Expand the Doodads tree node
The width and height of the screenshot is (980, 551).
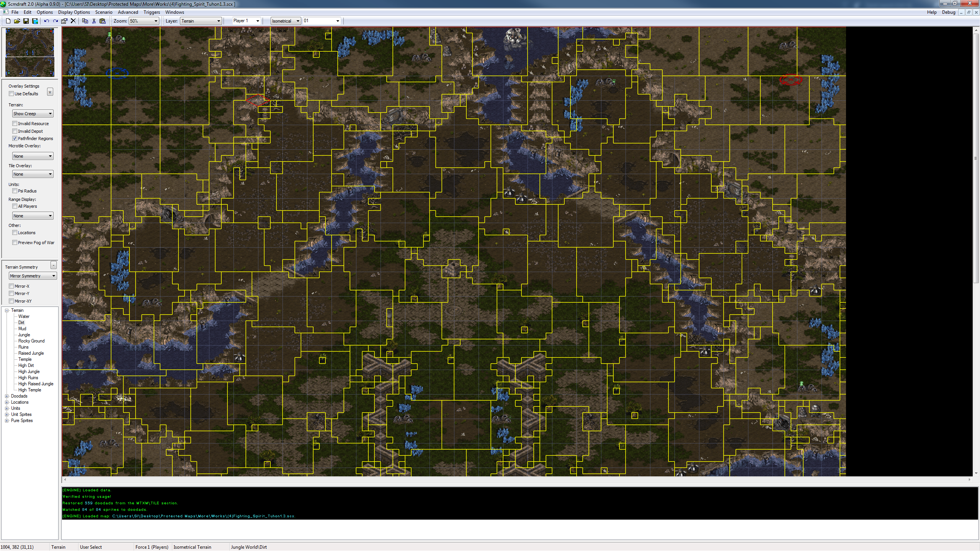pos(7,396)
